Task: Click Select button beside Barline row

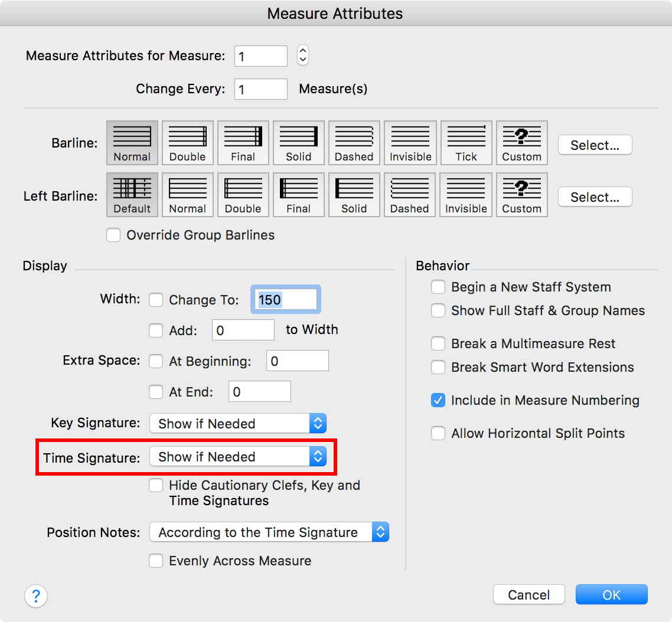Action: click(595, 145)
